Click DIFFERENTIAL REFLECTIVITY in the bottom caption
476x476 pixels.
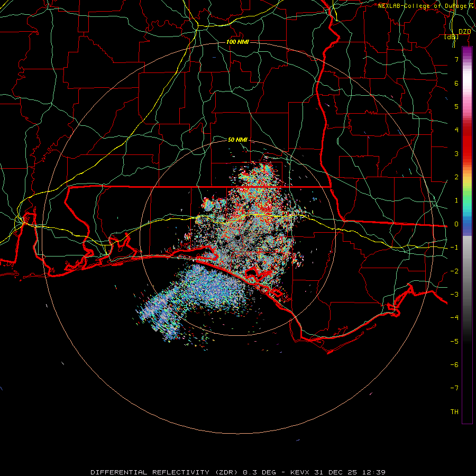[x=150, y=472]
